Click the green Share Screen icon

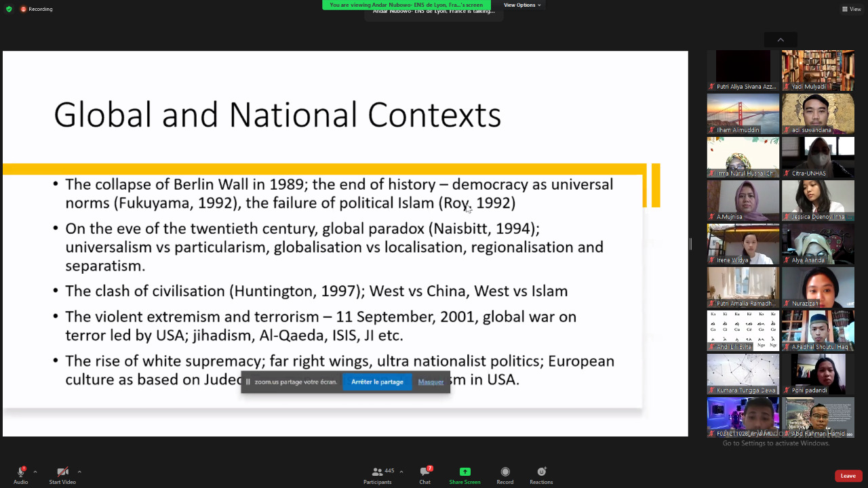pyautogui.click(x=465, y=472)
